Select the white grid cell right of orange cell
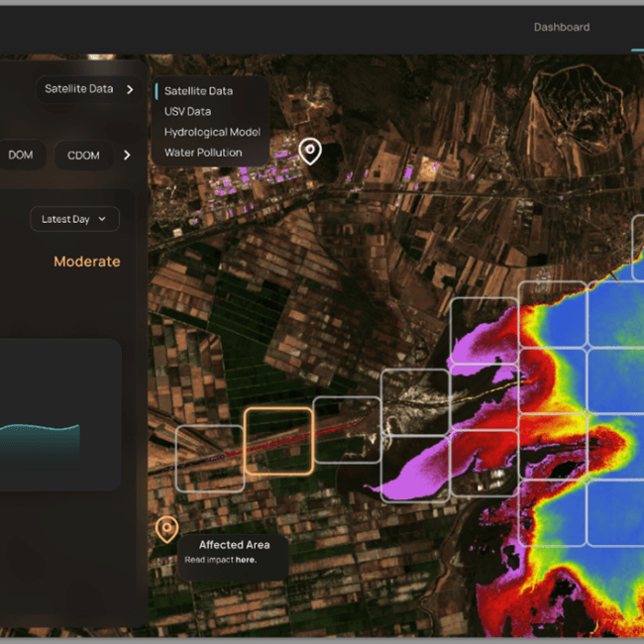Screen dimensions: 644x644 347,429
